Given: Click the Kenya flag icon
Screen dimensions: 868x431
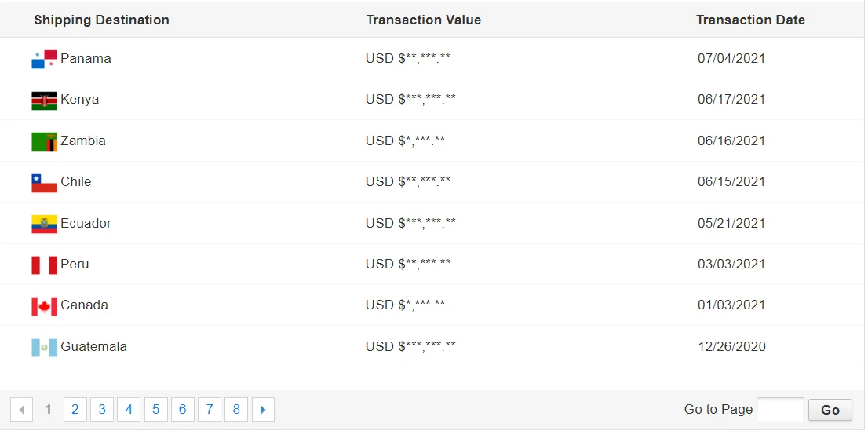Looking at the screenshot, I should (44, 100).
